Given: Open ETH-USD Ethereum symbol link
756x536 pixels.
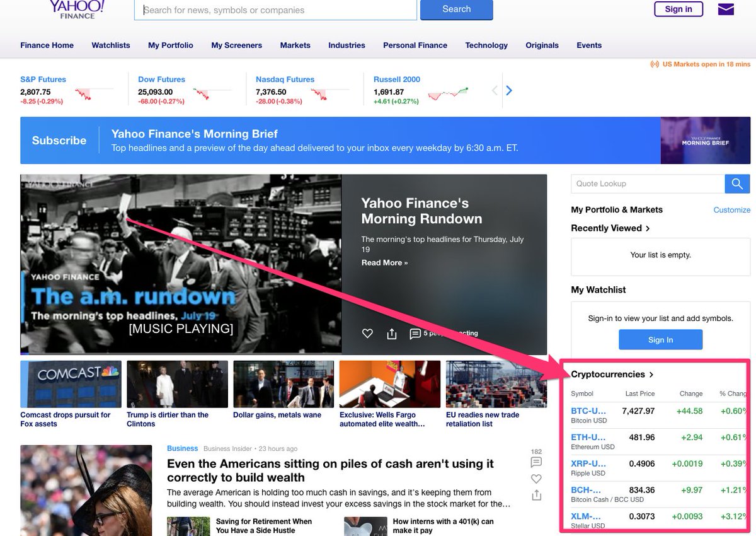Looking at the screenshot, I should pyautogui.click(x=588, y=438).
